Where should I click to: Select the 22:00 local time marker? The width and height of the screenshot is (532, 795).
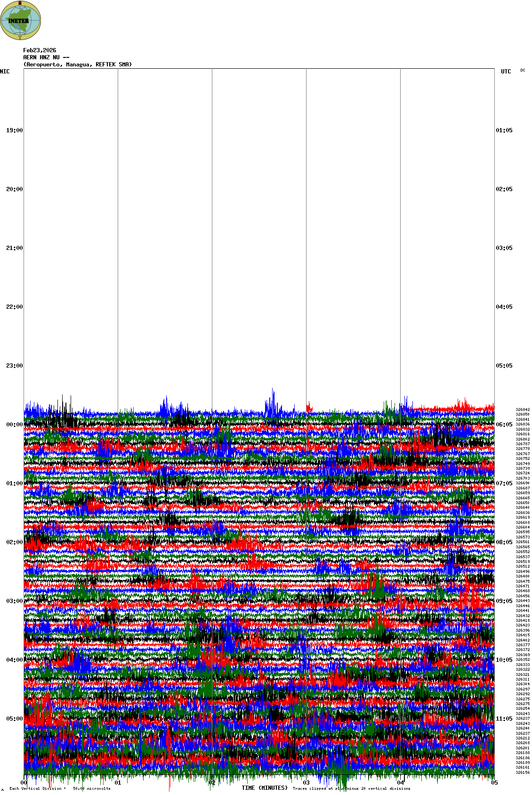pyautogui.click(x=14, y=307)
